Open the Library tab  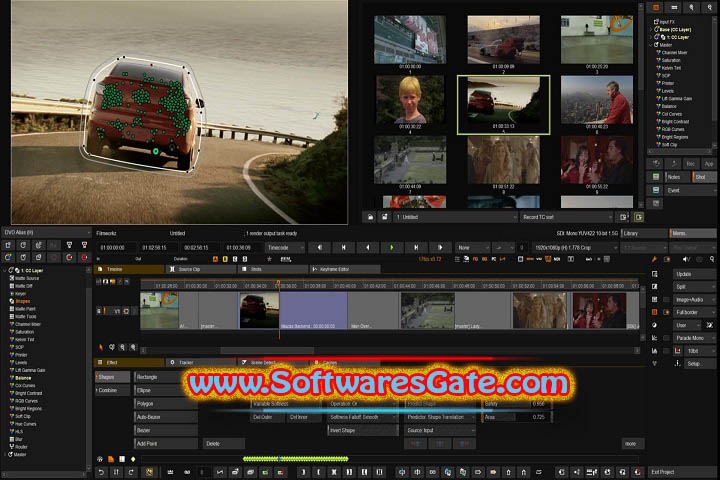coord(644,233)
